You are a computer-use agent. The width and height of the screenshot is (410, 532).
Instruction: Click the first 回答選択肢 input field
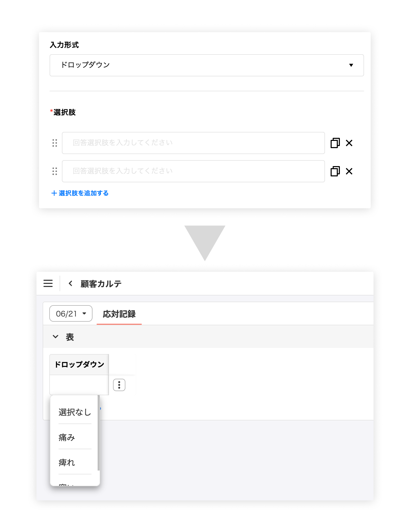(x=193, y=143)
